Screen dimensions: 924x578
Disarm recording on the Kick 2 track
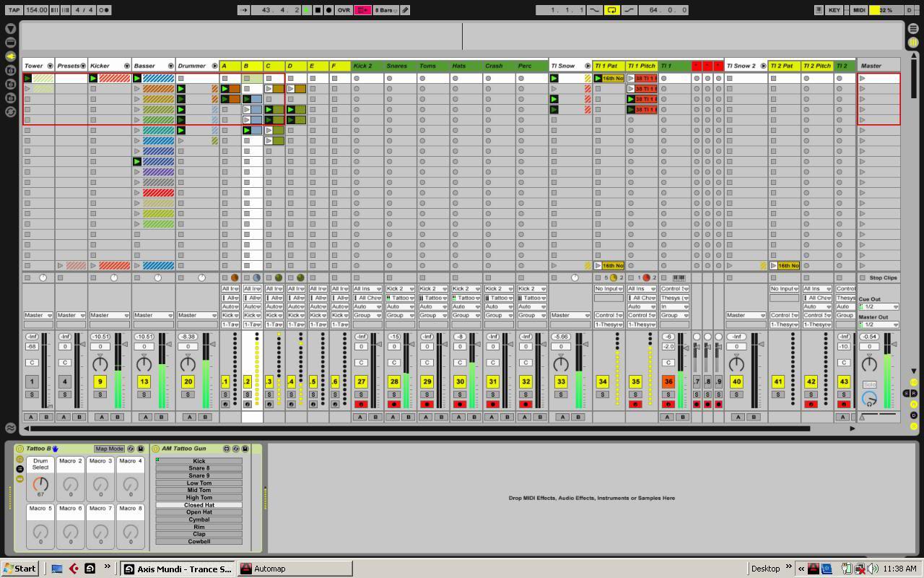(361, 404)
